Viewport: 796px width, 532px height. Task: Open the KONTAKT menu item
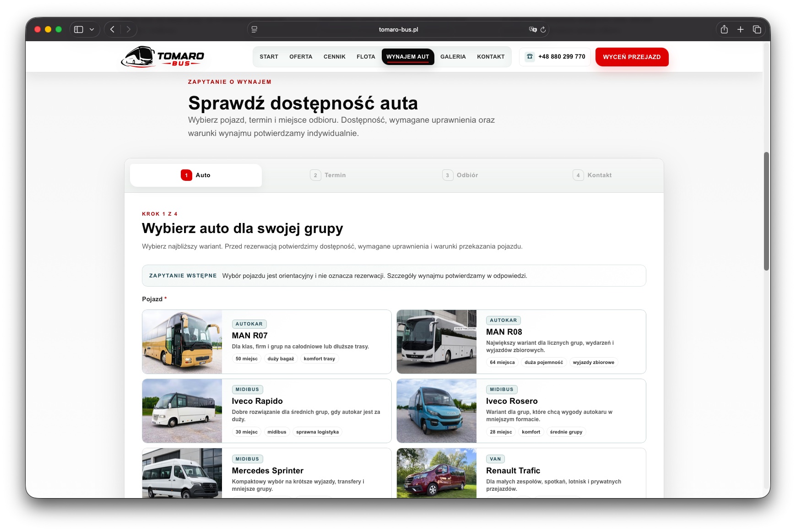pos(491,57)
